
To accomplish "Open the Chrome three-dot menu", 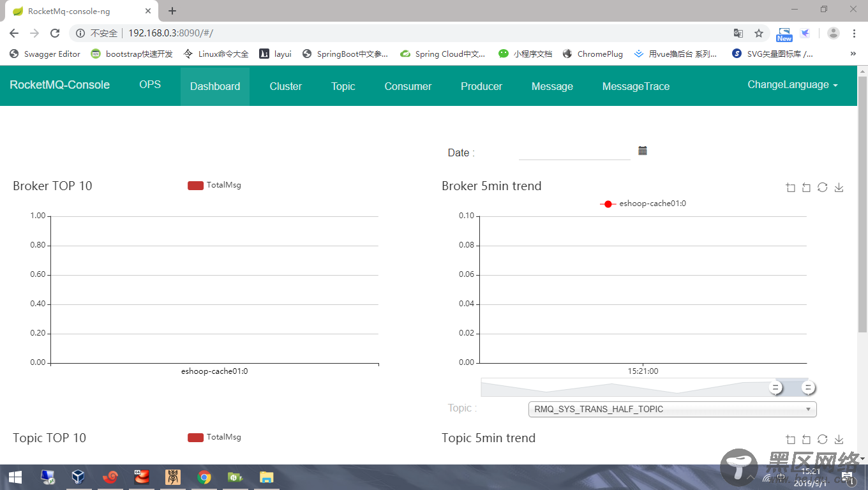I will click(x=854, y=33).
